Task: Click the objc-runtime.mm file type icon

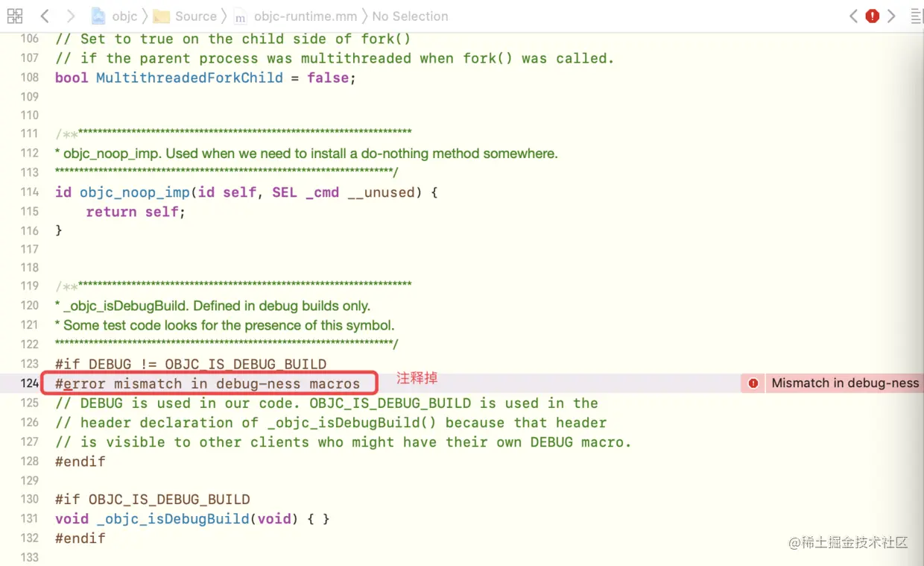Action: click(x=240, y=16)
